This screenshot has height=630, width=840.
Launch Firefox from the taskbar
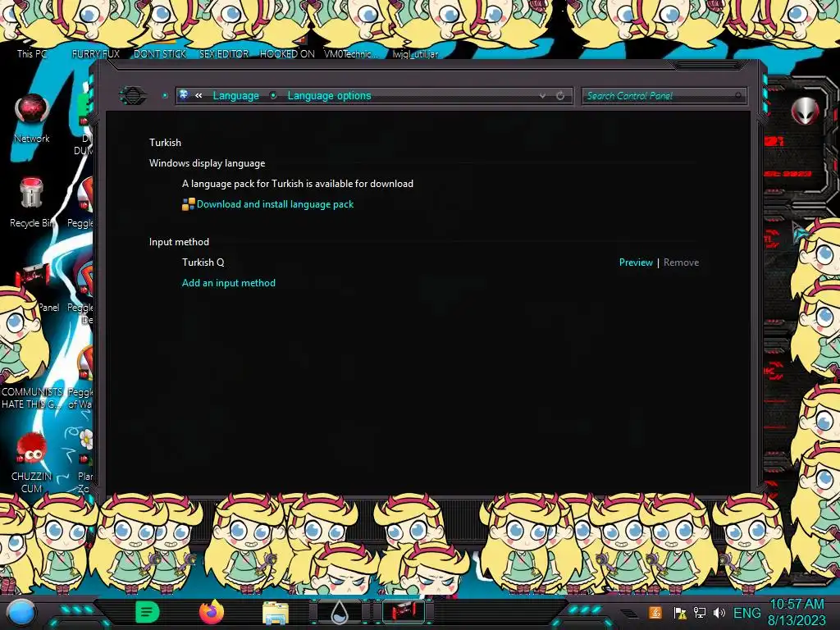[x=212, y=612]
